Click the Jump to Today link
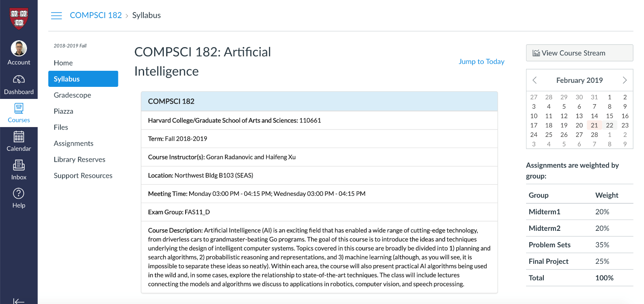Viewport: 644px width, 304px height. coord(481,62)
